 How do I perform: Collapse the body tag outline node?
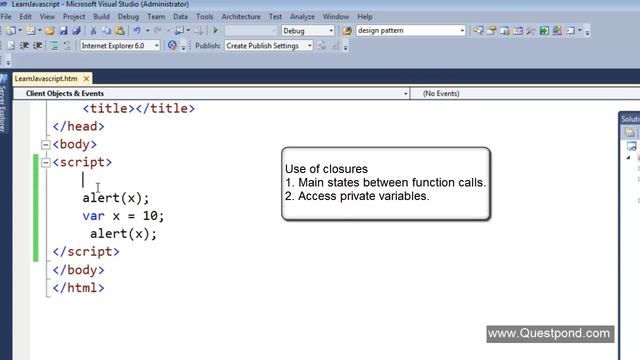tap(45, 144)
